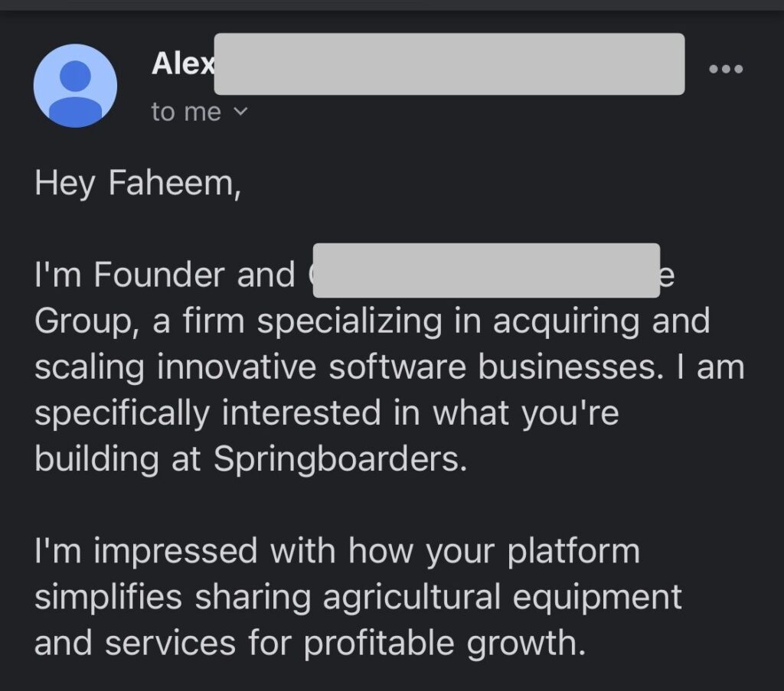Click the greeting "Hey Faheem,"
The height and width of the screenshot is (691, 784).
138,185
